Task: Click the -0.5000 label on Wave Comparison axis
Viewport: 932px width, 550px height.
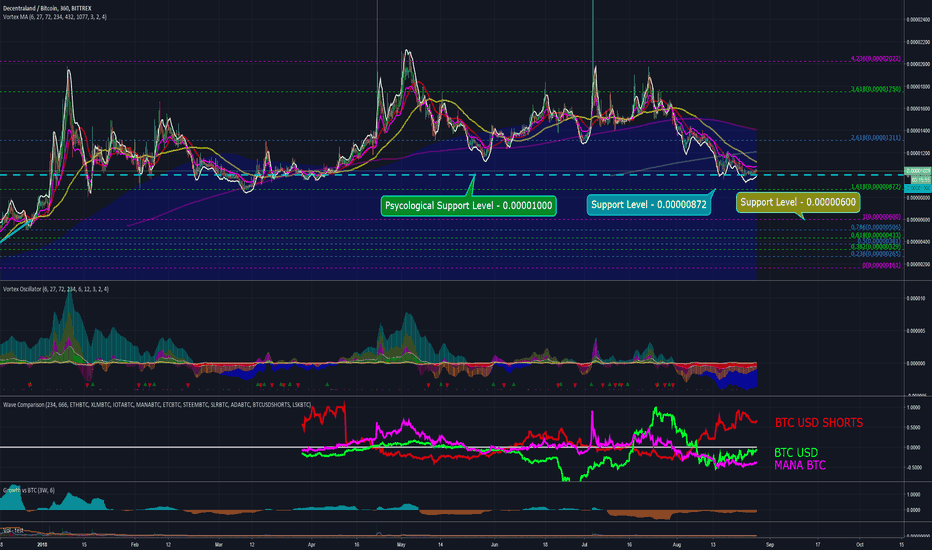Action: click(x=912, y=467)
